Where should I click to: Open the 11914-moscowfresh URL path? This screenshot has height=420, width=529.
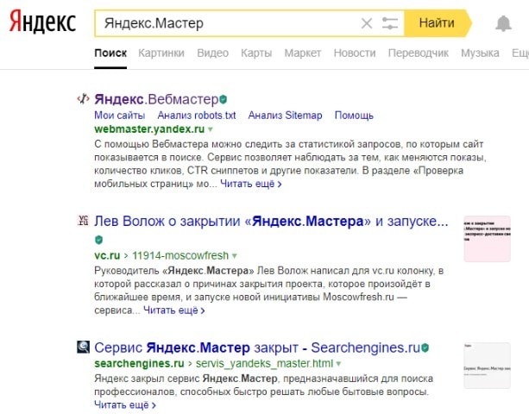pyautogui.click(x=180, y=255)
